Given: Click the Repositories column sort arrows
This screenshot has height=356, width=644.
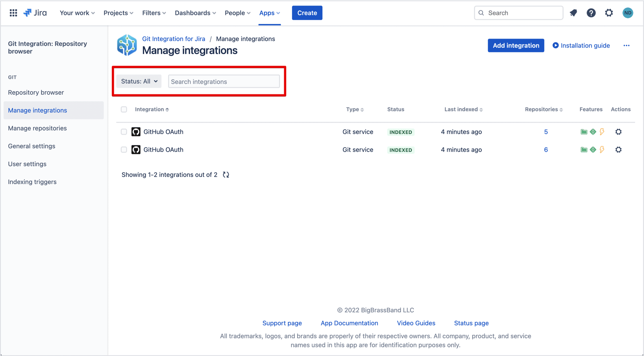Looking at the screenshot, I should coord(561,110).
